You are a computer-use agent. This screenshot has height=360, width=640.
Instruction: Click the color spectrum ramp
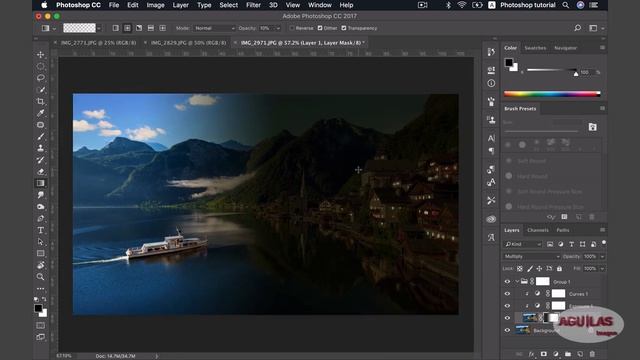click(x=552, y=94)
